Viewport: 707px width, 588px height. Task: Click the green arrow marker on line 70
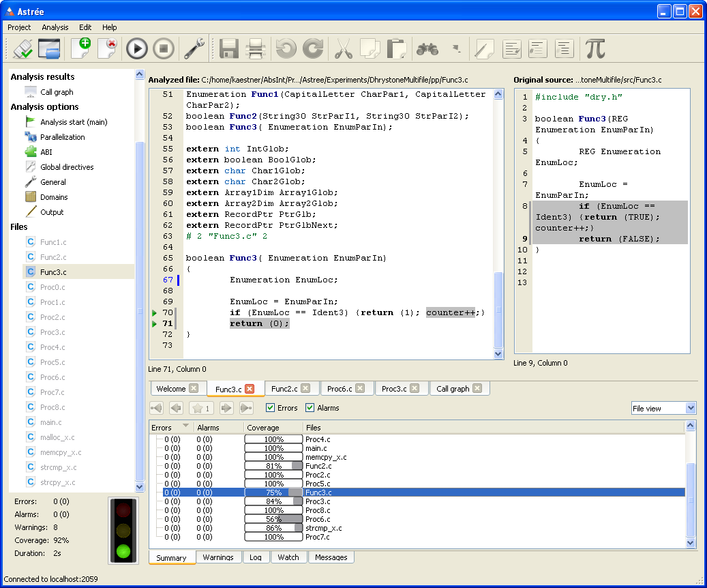coord(155,312)
